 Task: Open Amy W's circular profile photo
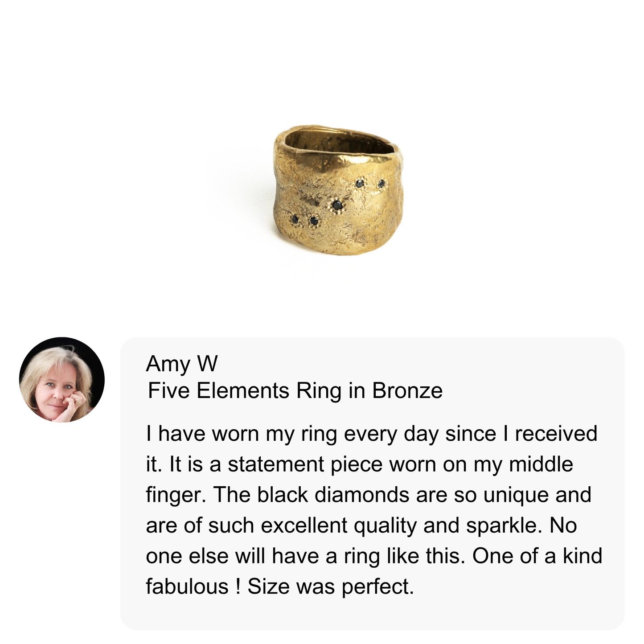coord(62,380)
